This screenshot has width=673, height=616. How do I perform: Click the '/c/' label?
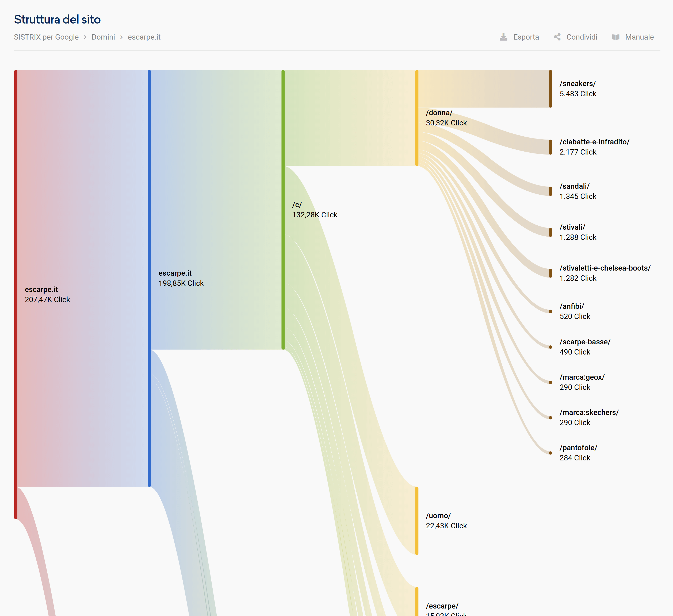(297, 205)
